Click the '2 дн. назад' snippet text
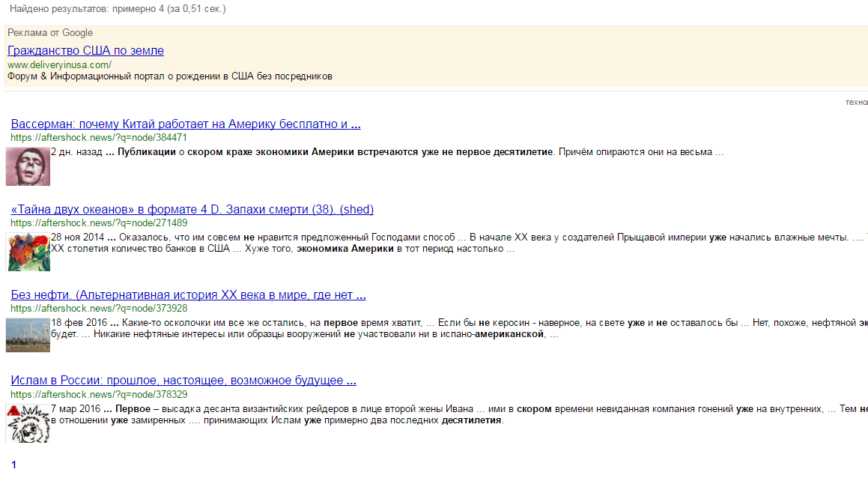This screenshot has width=868, height=496. (76, 151)
